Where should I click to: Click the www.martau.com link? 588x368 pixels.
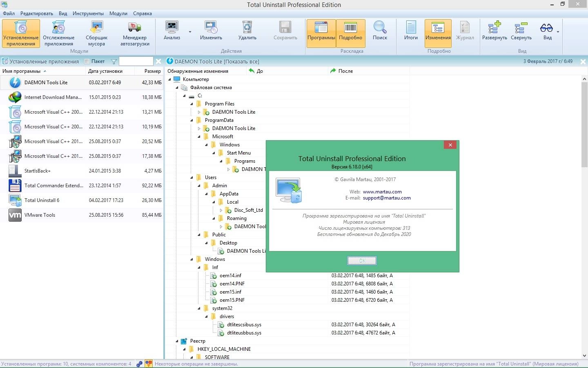(x=382, y=192)
